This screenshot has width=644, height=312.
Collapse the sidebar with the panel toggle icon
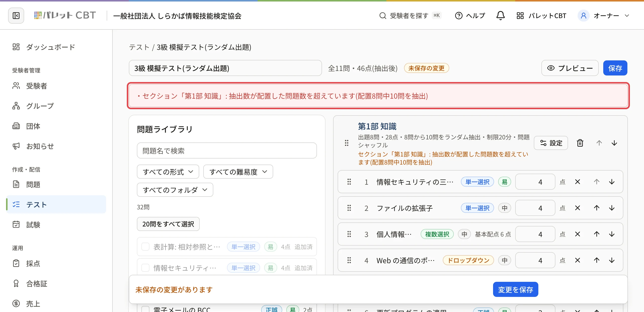point(16,16)
